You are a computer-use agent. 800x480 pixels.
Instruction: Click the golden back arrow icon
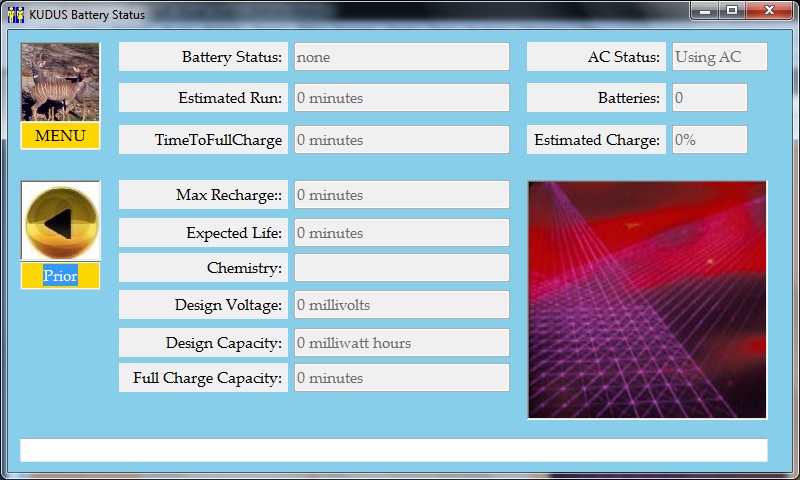(x=60, y=221)
